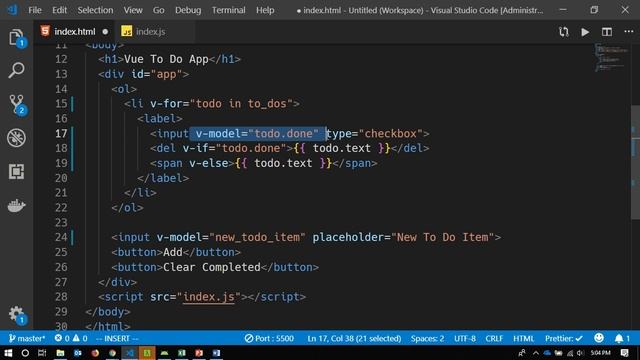Open the Docker view with whale icon

pyautogui.click(x=16, y=205)
